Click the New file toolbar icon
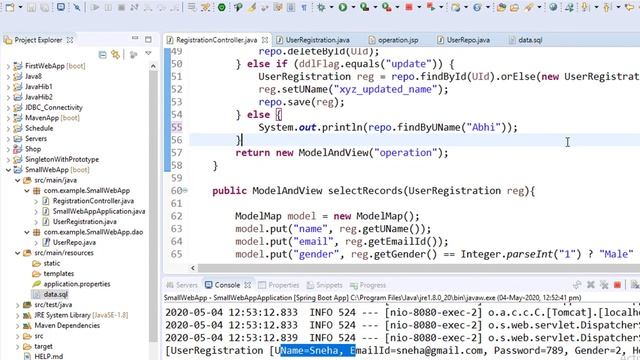640x360 pixels. tap(9, 7)
